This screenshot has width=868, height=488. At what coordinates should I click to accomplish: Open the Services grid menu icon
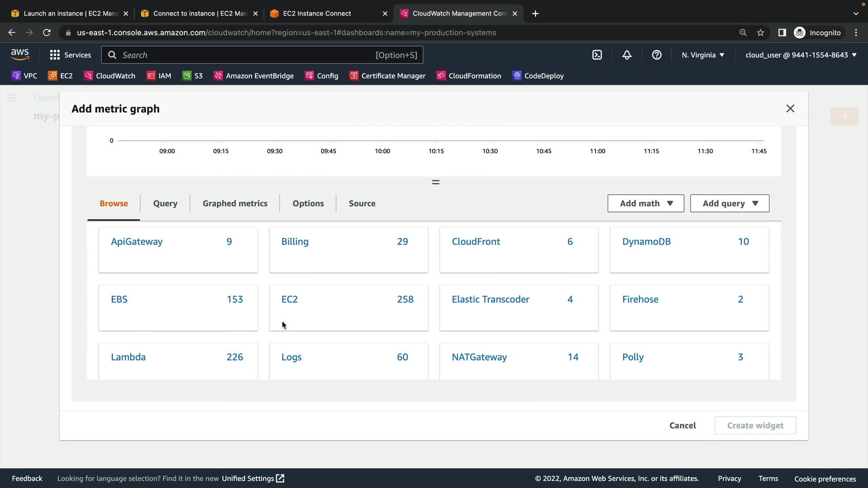[x=55, y=55]
